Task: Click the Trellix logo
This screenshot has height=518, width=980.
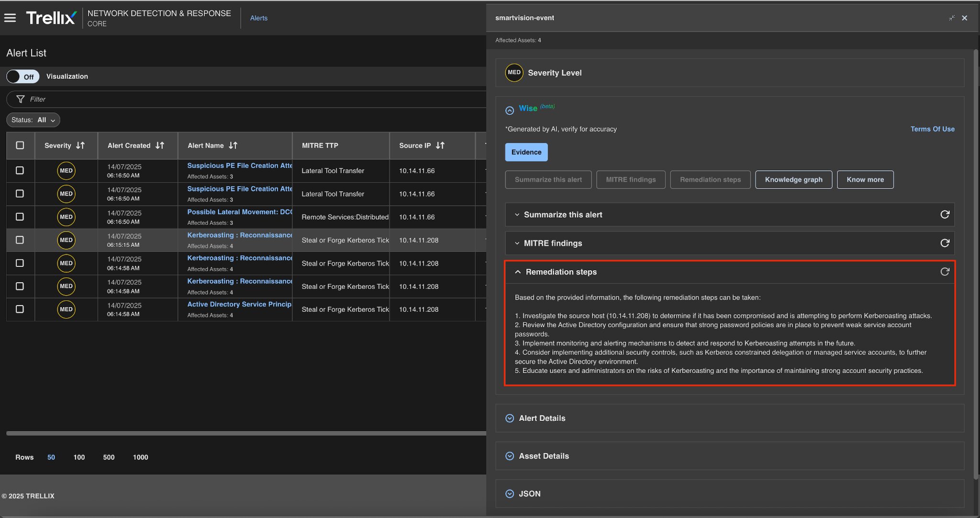Action: pyautogui.click(x=51, y=18)
